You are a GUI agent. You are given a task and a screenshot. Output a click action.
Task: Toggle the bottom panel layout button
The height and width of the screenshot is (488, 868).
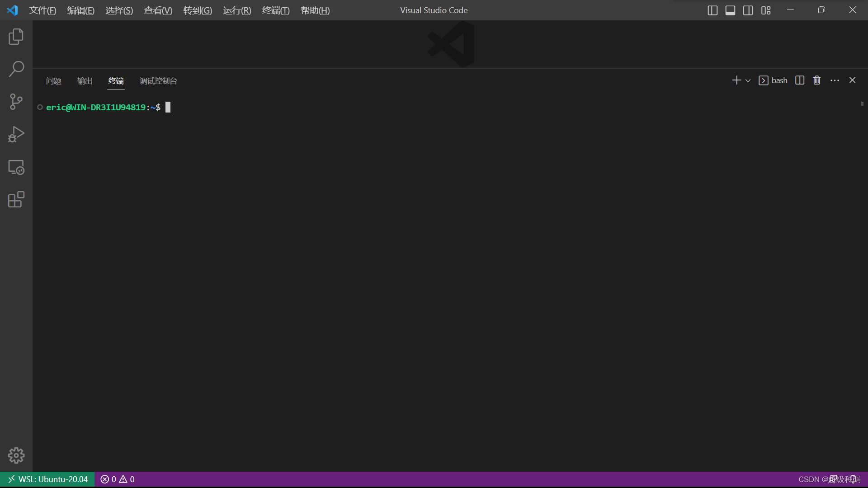click(x=730, y=10)
